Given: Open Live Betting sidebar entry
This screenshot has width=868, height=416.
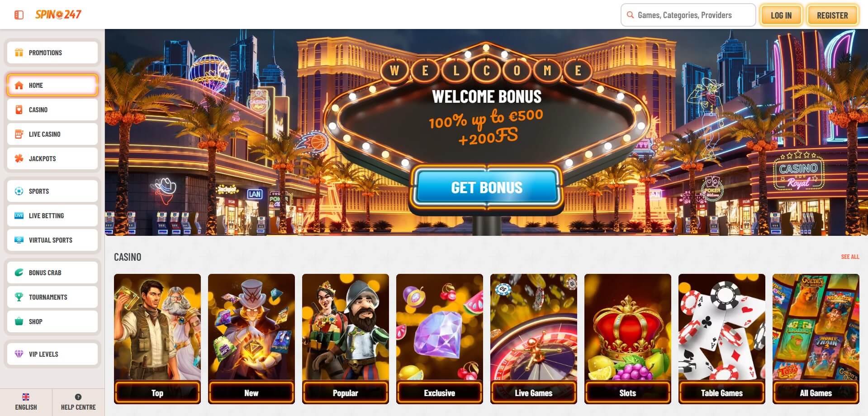Looking at the screenshot, I should point(52,215).
